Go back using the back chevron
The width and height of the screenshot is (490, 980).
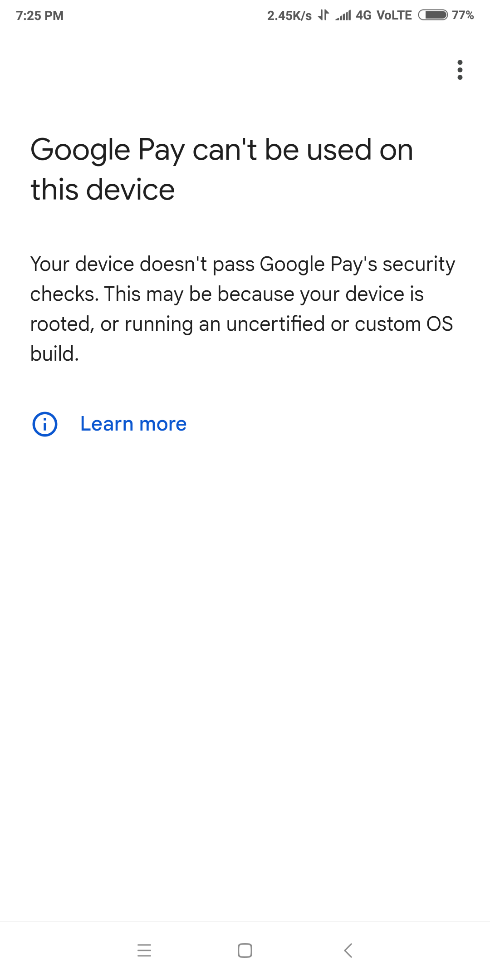348,950
